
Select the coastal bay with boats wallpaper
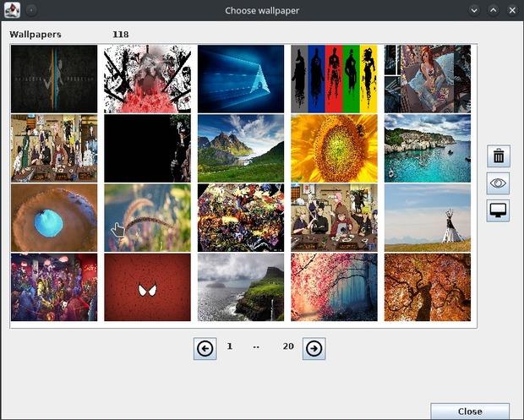[x=427, y=149]
